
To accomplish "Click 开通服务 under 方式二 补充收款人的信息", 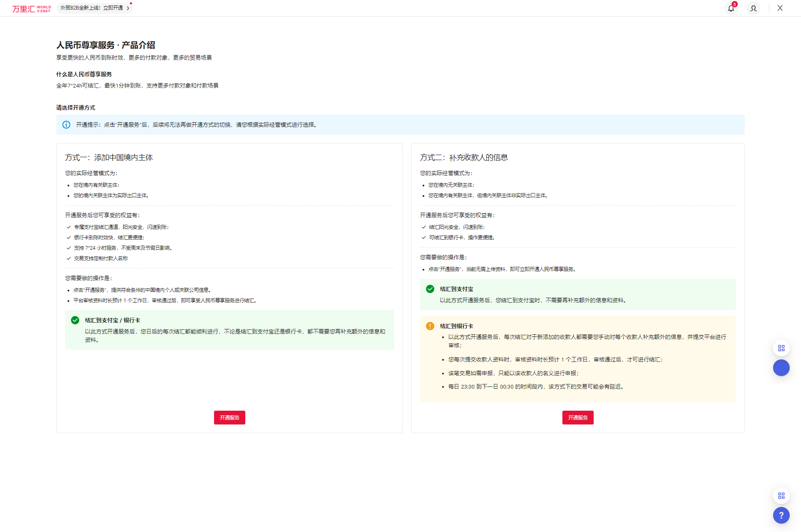I will [577, 417].
